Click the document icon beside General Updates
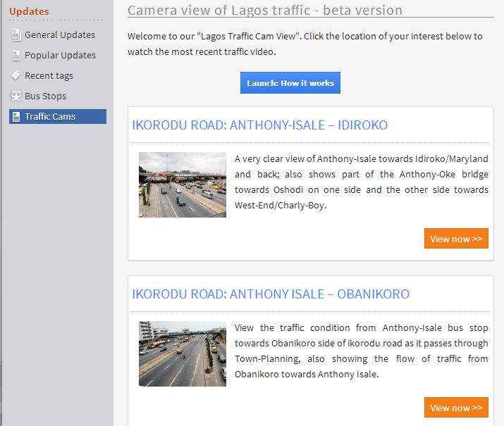 pos(16,35)
